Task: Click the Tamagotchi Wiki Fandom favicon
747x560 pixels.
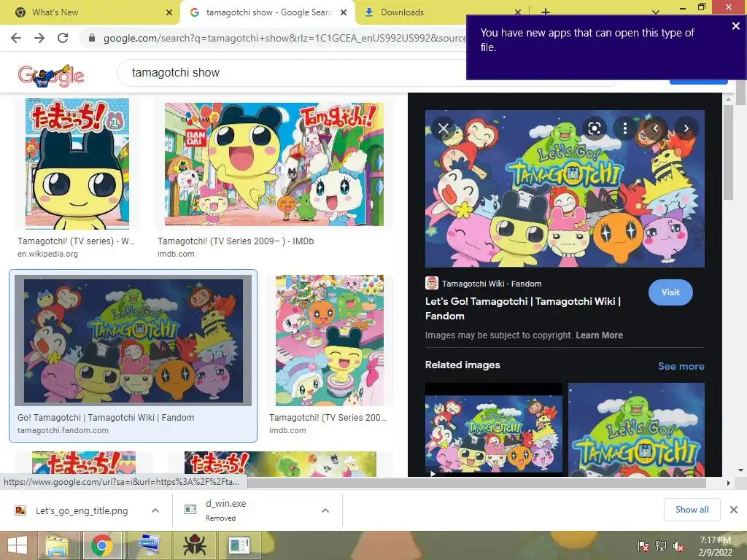Action: tap(432, 284)
